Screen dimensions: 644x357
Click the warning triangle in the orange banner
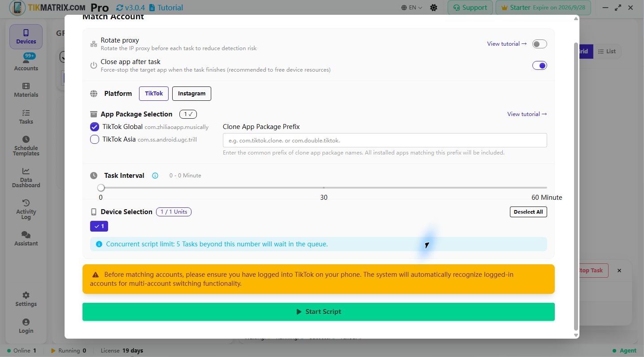click(x=96, y=275)
